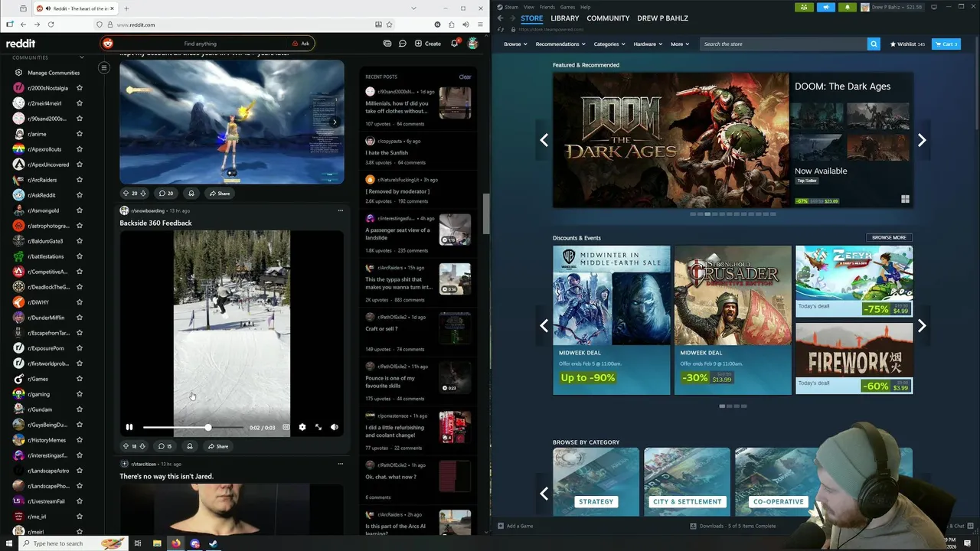Open recent post 'I hate the Sunfish'
This screenshot has width=980, height=551.
coord(387,152)
